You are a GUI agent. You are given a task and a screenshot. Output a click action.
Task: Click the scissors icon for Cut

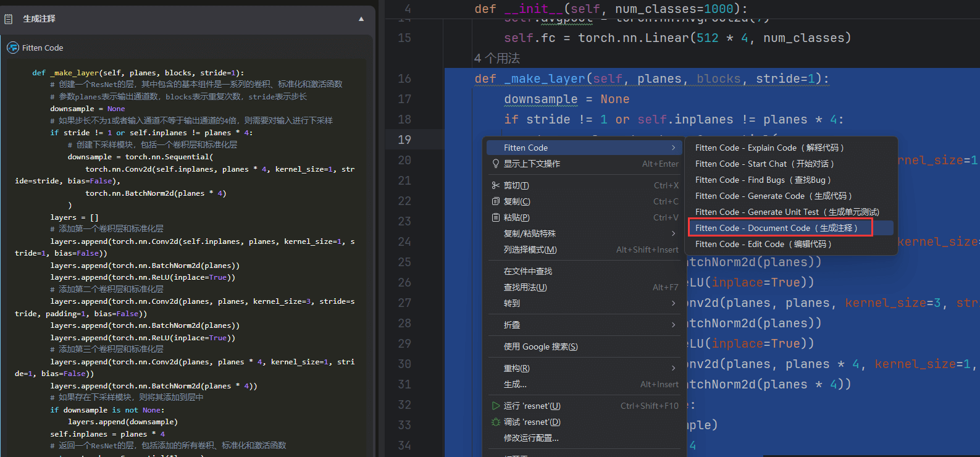pos(495,185)
